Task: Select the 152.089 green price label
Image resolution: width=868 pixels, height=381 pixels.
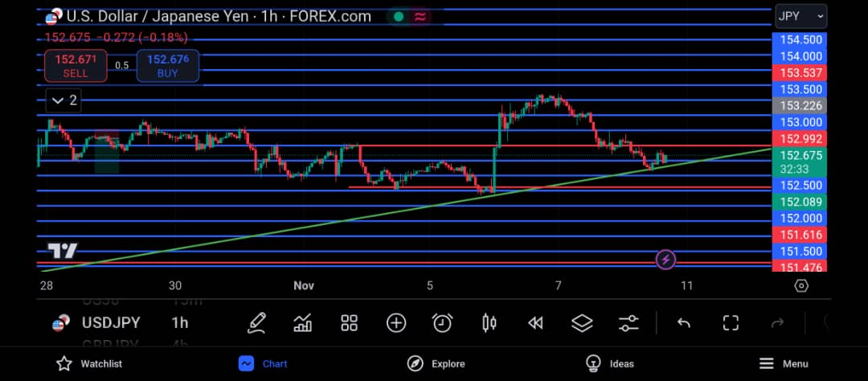Action: (800, 202)
